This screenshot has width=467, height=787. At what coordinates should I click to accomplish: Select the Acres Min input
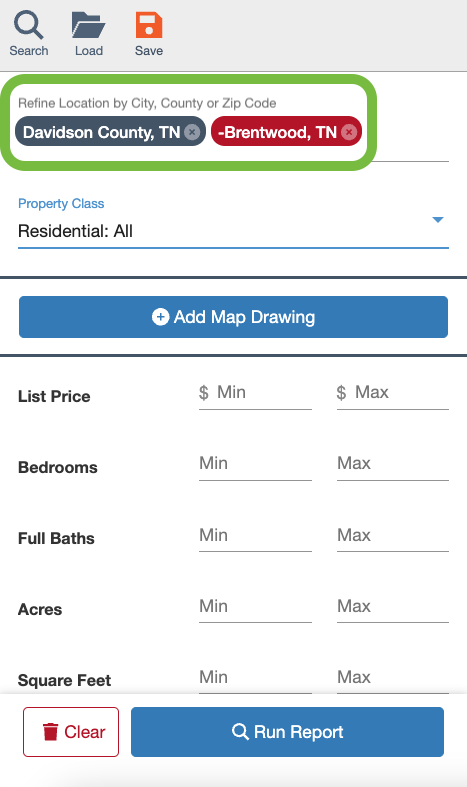255,607
